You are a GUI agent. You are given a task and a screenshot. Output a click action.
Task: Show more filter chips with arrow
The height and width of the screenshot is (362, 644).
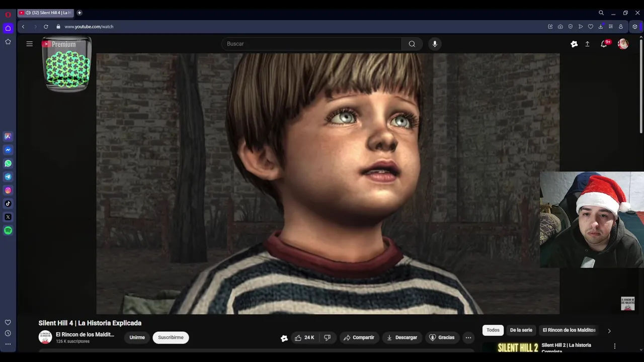(x=609, y=331)
